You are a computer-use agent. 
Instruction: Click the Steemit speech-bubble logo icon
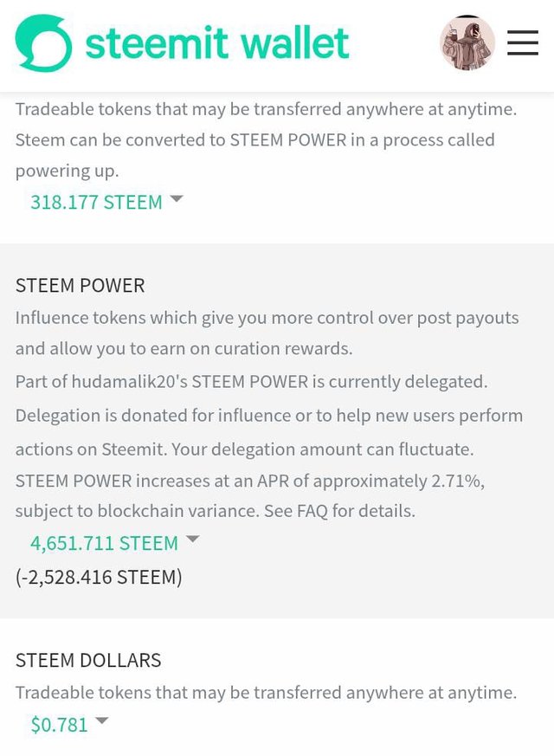coord(44,43)
